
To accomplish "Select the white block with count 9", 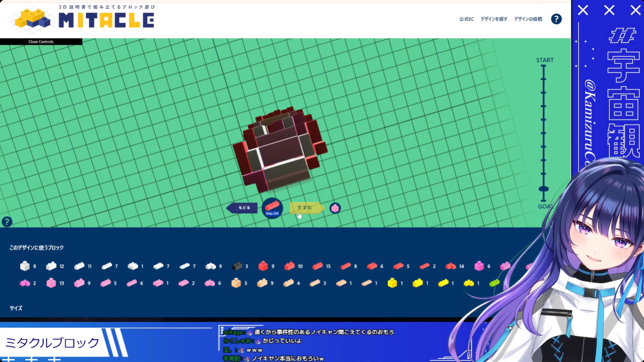I will click(x=210, y=266).
